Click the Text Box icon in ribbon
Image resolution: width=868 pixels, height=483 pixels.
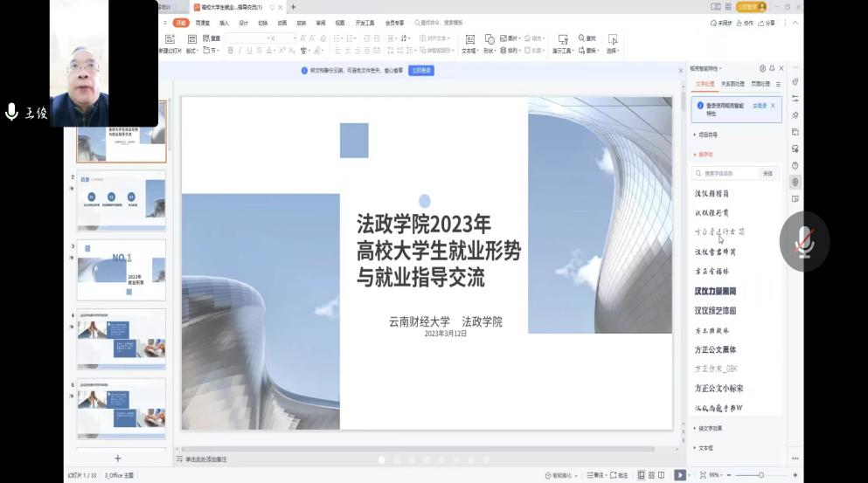tap(469, 39)
